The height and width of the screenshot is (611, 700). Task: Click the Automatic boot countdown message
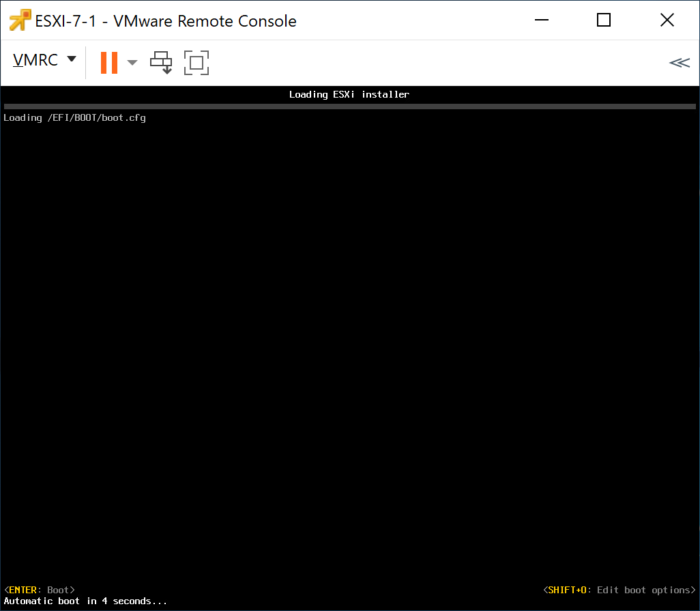click(x=83, y=601)
